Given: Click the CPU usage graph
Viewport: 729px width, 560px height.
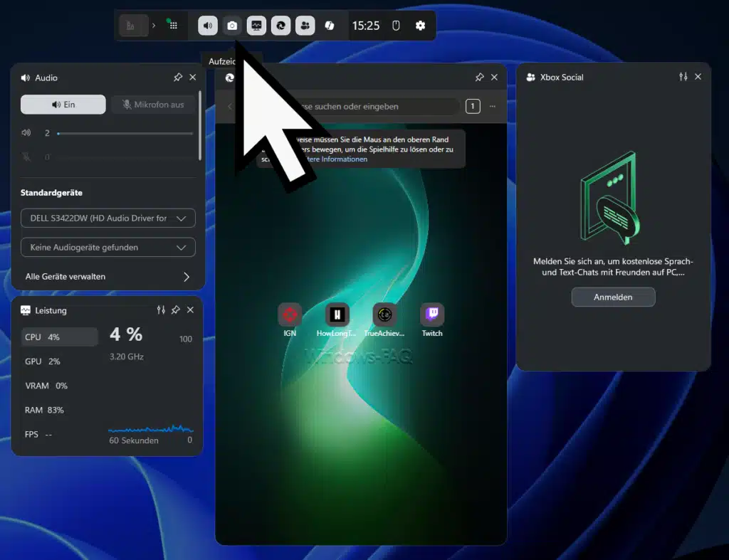Looking at the screenshot, I should [151, 428].
